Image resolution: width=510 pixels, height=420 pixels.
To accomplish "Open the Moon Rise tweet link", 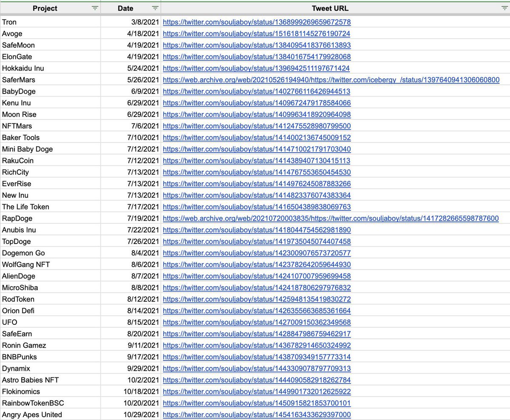I will tap(257, 114).
